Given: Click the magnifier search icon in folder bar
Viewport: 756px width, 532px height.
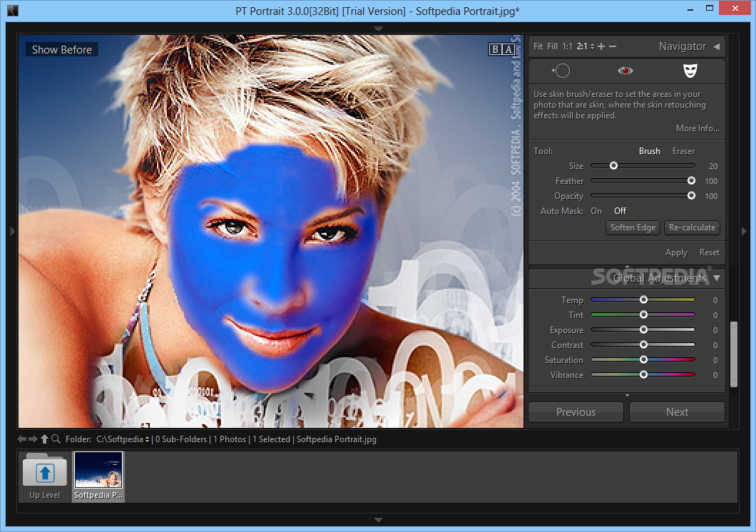Looking at the screenshot, I should point(56,439).
